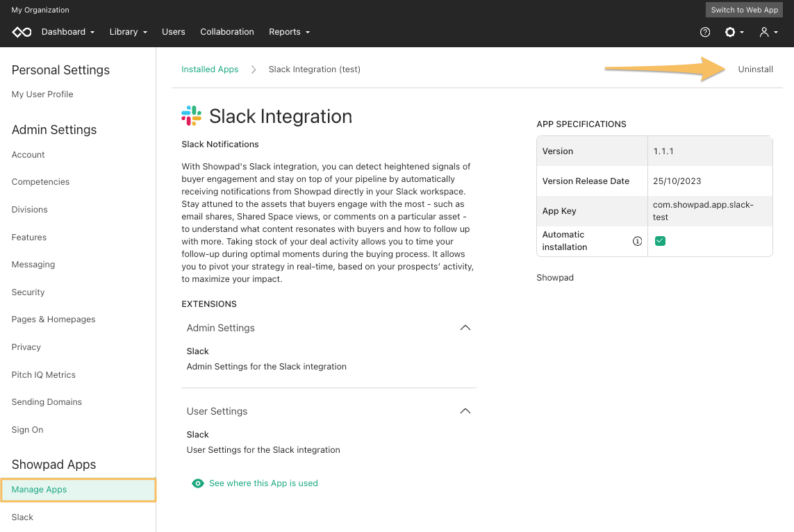The width and height of the screenshot is (794, 532).
Task: Open Features in the sidebar
Action: tap(29, 238)
